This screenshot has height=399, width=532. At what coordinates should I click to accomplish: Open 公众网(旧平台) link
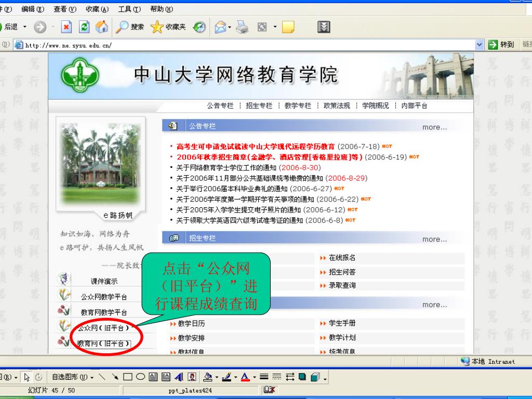coord(103,328)
